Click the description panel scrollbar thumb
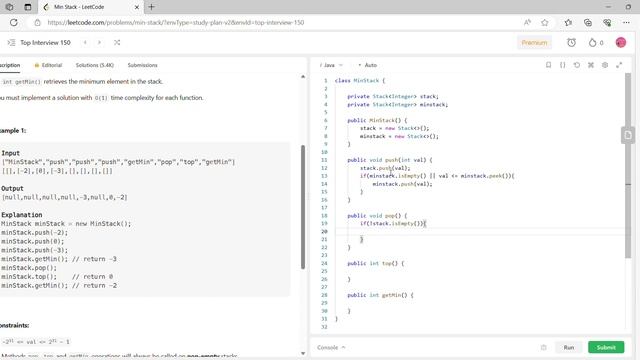This screenshot has height=360, width=640. pyautogui.click(x=303, y=207)
